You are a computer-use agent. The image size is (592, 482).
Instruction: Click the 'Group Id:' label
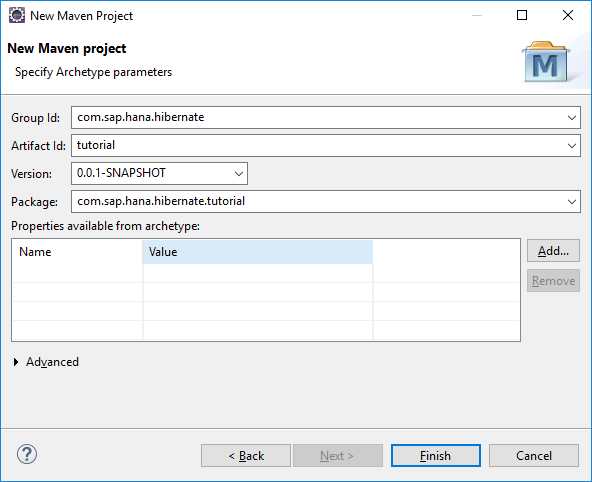click(x=35, y=118)
